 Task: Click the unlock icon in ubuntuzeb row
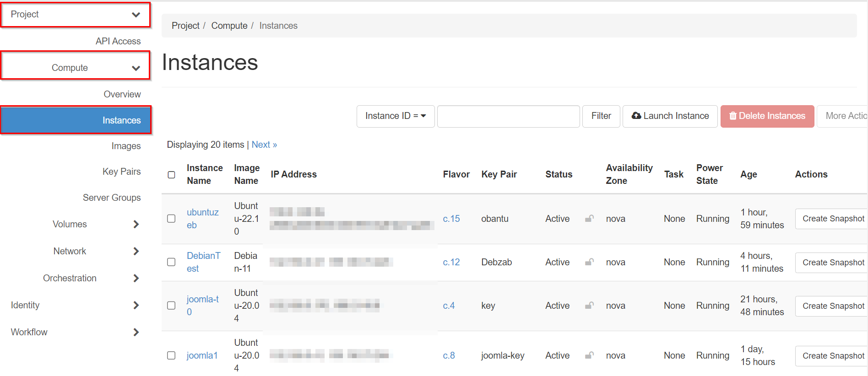click(x=589, y=219)
